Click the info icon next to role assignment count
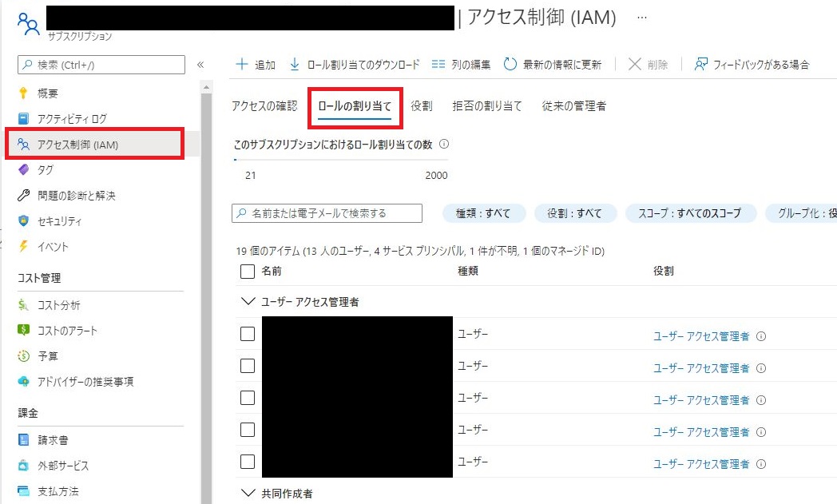The width and height of the screenshot is (837, 504). point(443,144)
